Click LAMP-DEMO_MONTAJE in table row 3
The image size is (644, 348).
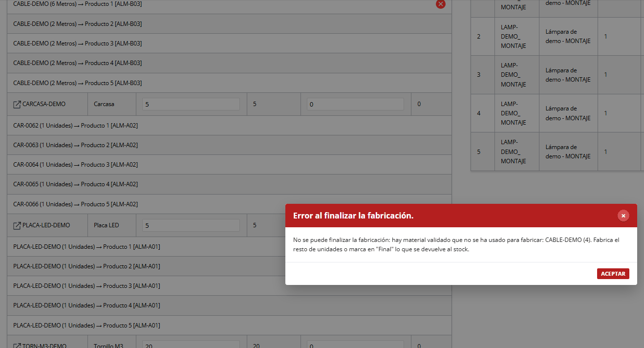pyautogui.click(x=514, y=75)
